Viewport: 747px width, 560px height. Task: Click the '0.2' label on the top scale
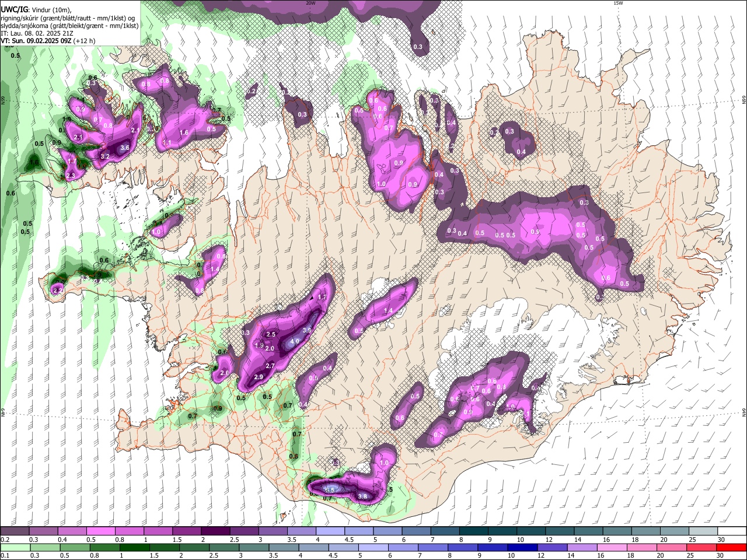point(5,539)
